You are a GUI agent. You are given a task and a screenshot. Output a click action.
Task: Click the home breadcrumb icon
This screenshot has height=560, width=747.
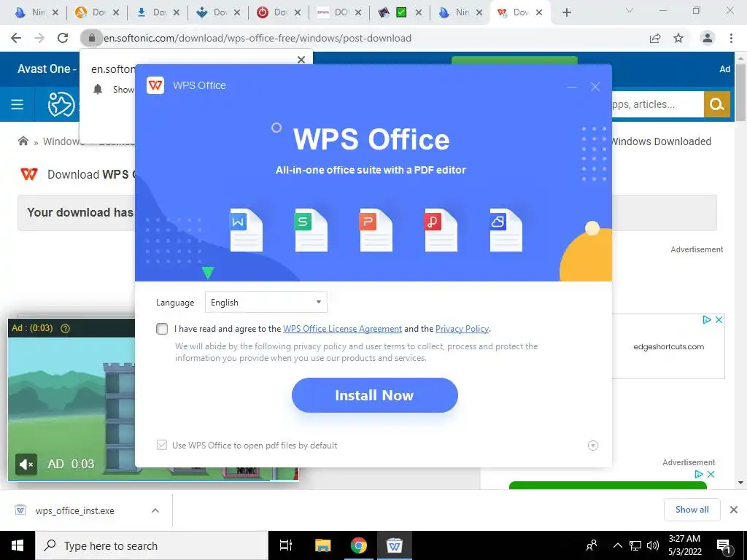[x=23, y=141]
